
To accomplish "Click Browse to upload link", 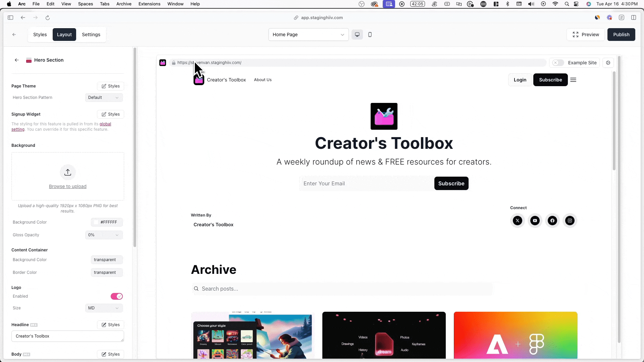I will click(x=68, y=186).
